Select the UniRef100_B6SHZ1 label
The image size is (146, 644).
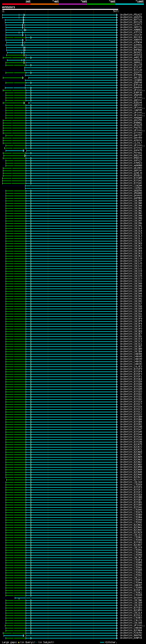point(131,52)
